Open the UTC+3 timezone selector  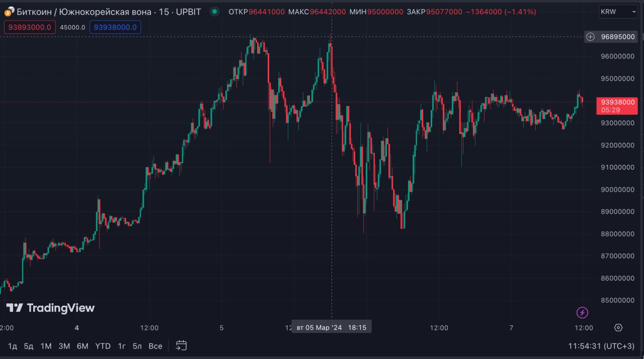click(x=601, y=346)
